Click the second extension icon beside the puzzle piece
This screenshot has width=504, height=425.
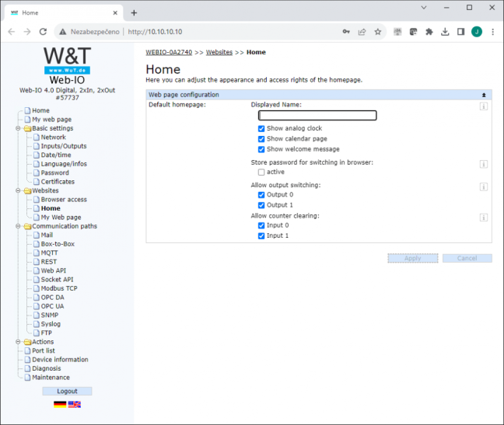pos(413,32)
